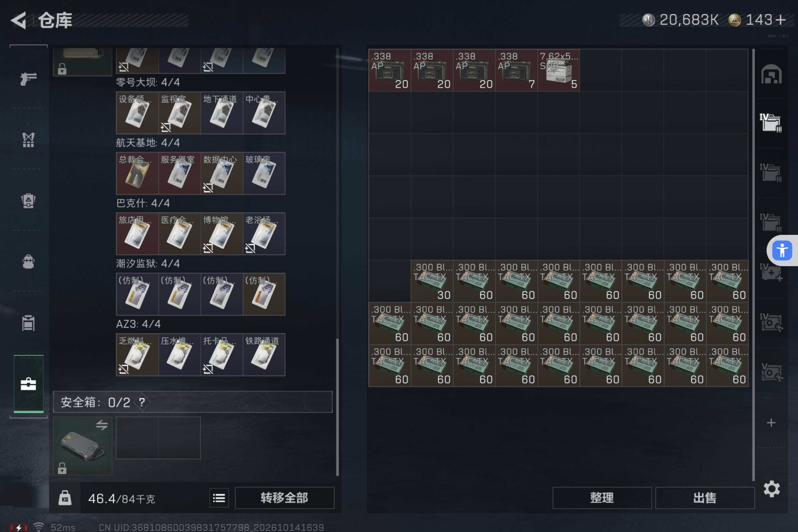
Task: Click the first empty safe box slot
Action: (137, 438)
